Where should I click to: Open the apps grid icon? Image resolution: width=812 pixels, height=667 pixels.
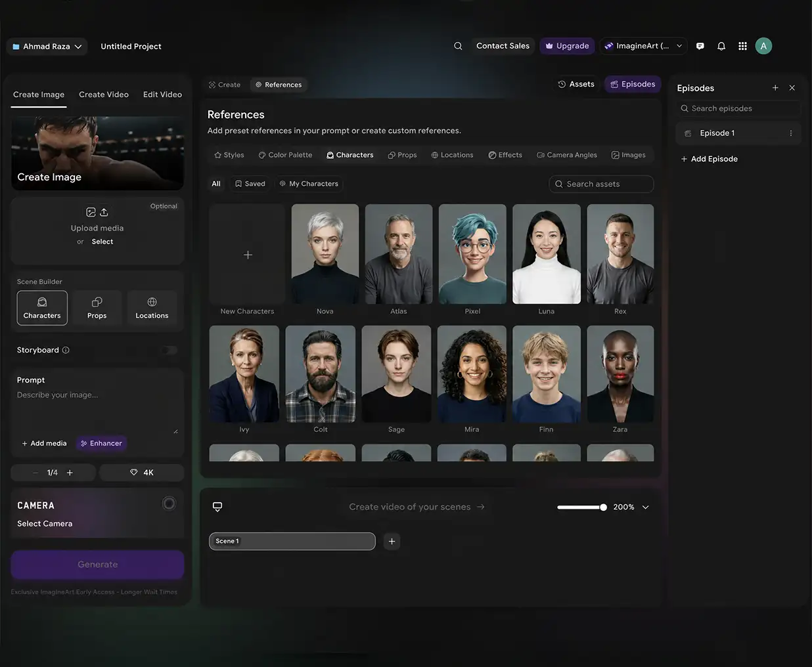742,46
